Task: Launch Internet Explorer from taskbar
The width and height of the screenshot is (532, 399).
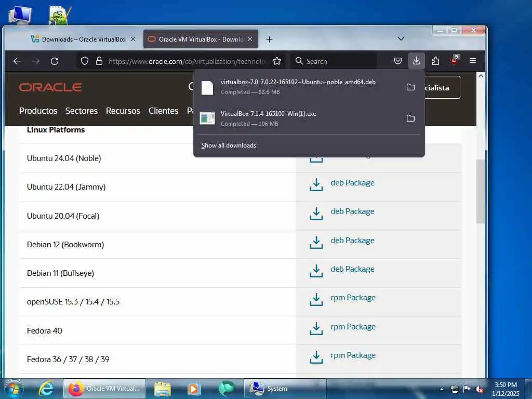Action: click(x=46, y=389)
